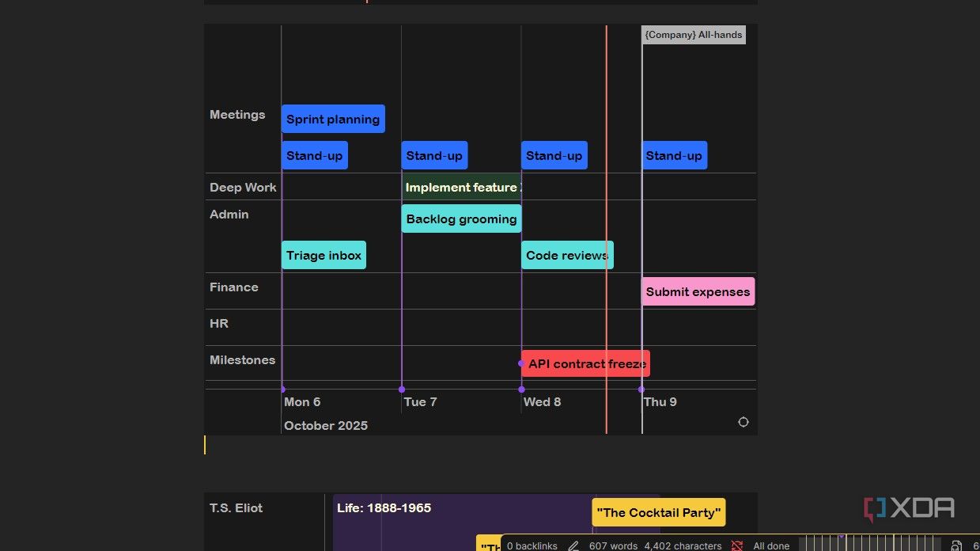Click the 607 words count in status bar
This screenshot has width=980, height=551.
tap(613, 545)
